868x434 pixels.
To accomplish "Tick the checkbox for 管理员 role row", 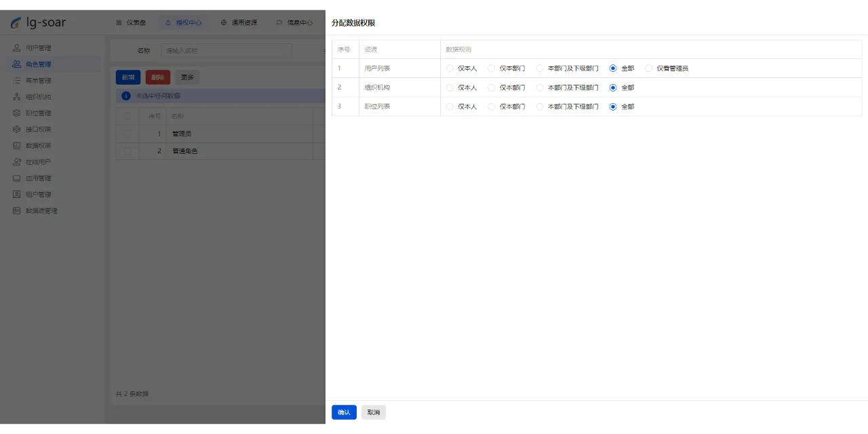I will click(127, 134).
